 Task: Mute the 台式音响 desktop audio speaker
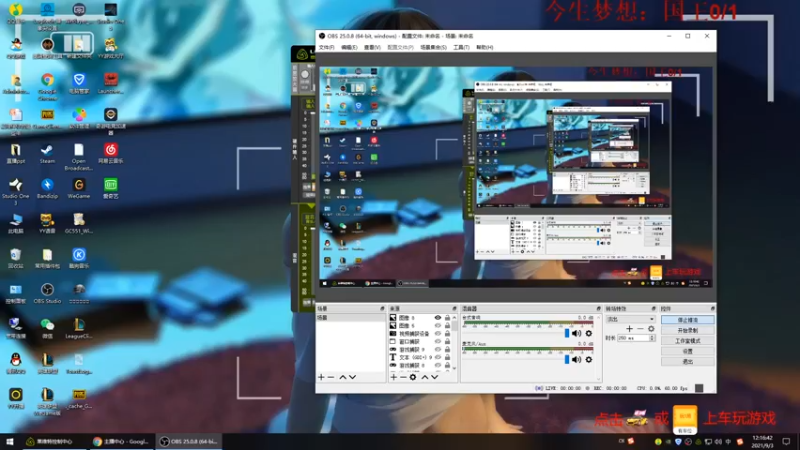[x=577, y=333]
